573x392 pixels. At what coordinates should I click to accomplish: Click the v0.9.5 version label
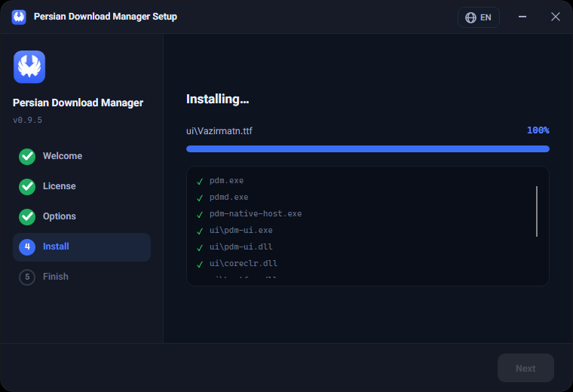pyautogui.click(x=27, y=120)
